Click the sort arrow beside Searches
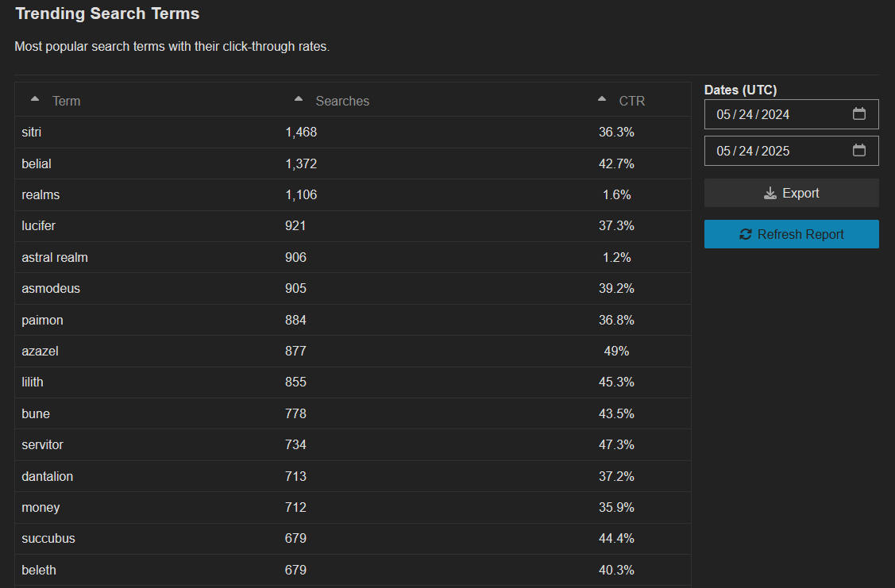This screenshot has height=588, width=895. [299, 99]
